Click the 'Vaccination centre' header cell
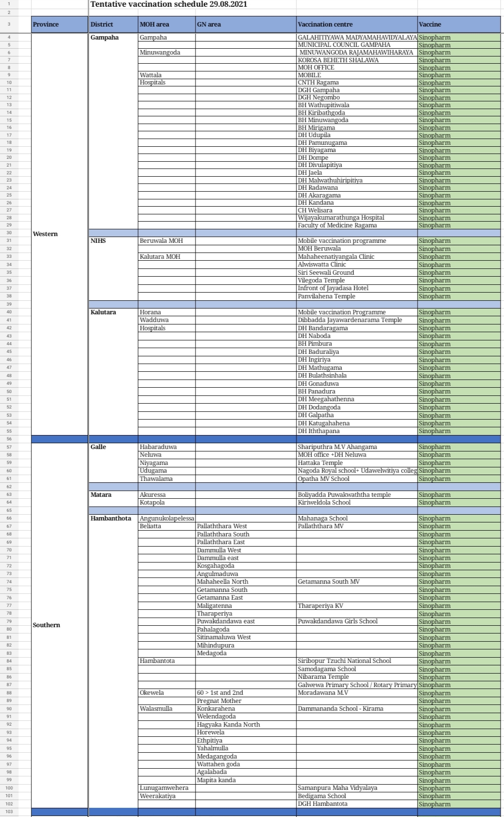The image size is (504, 817). point(357,24)
